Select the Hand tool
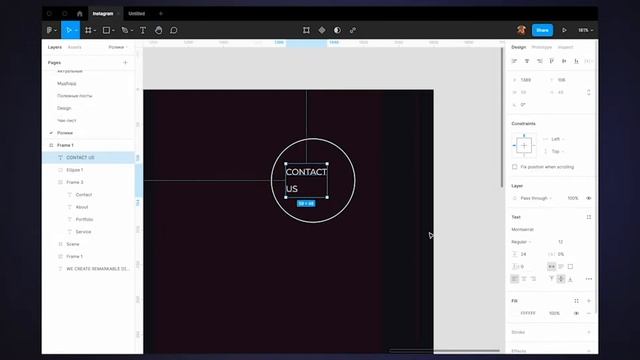The width and height of the screenshot is (640, 360). pyautogui.click(x=158, y=30)
